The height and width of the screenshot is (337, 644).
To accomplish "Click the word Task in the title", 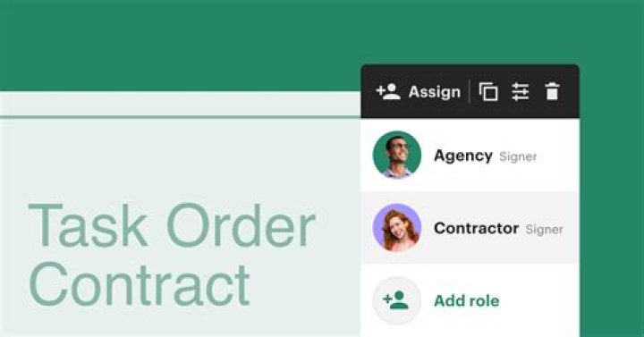I will [88, 225].
